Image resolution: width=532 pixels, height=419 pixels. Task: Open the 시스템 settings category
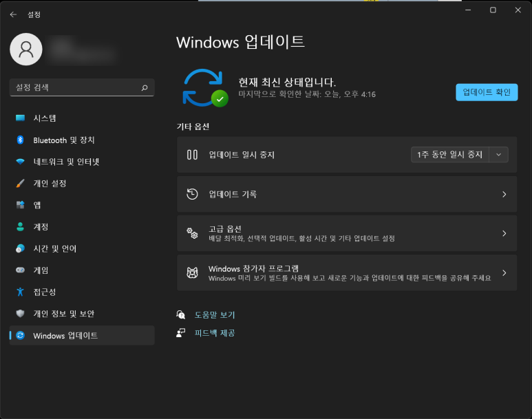pos(82,118)
